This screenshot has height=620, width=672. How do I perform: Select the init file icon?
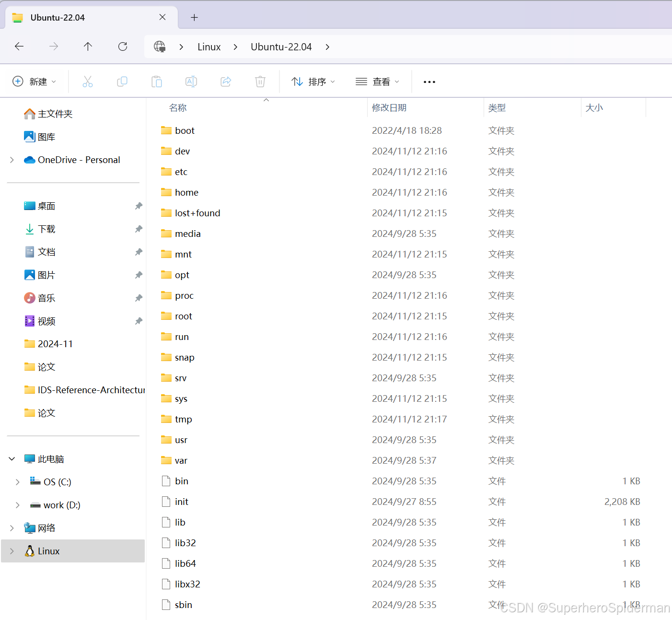[x=166, y=502]
